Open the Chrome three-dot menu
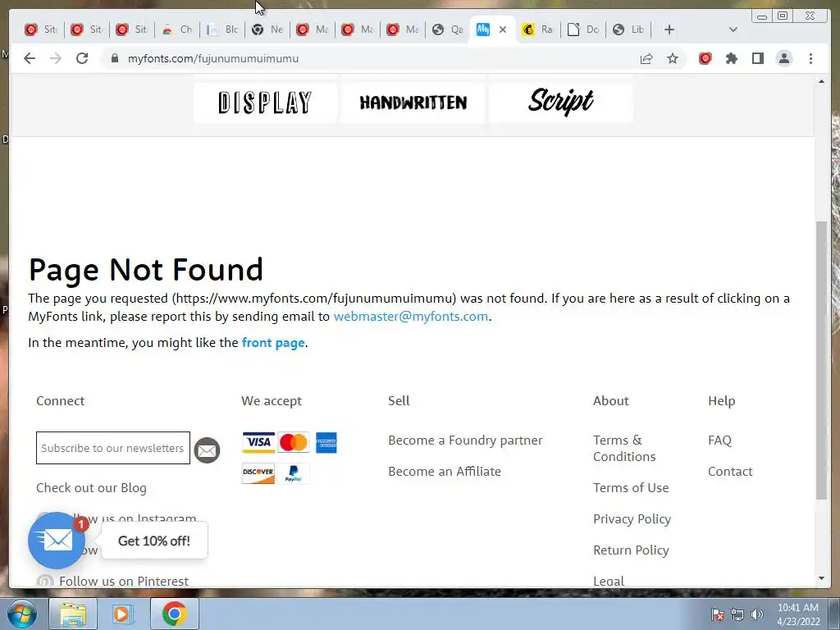 pos(810,58)
